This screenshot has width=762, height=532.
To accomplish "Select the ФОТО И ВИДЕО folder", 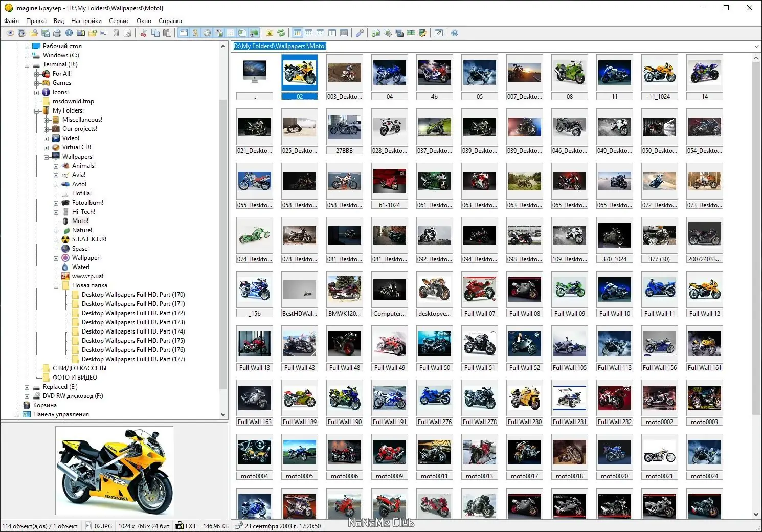I will point(75,378).
